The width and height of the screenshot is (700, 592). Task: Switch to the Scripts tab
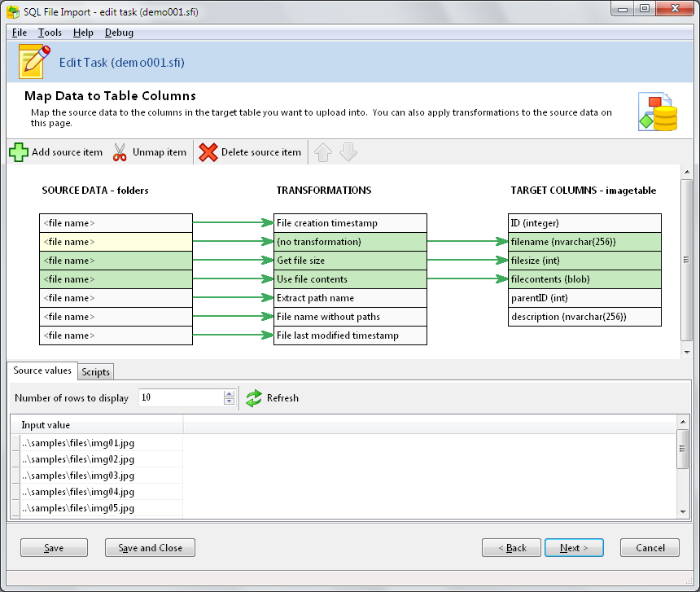(x=95, y=371)
